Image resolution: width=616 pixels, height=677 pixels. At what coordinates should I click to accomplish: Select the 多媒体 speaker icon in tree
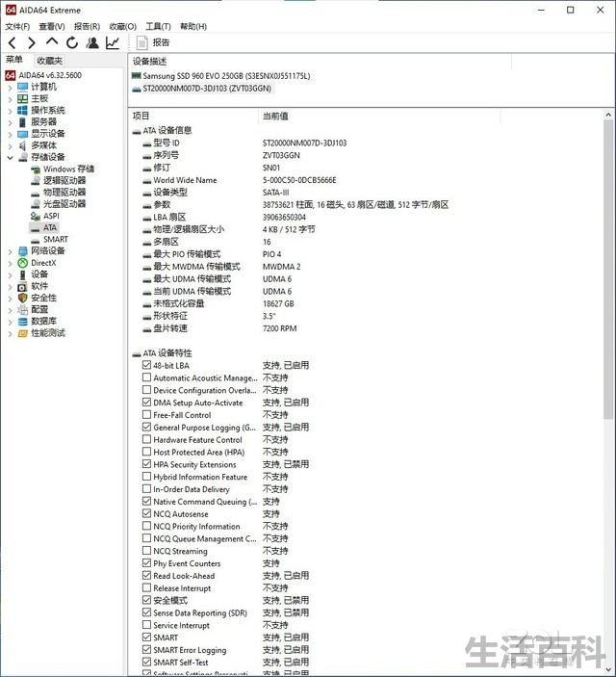[23, 145]
